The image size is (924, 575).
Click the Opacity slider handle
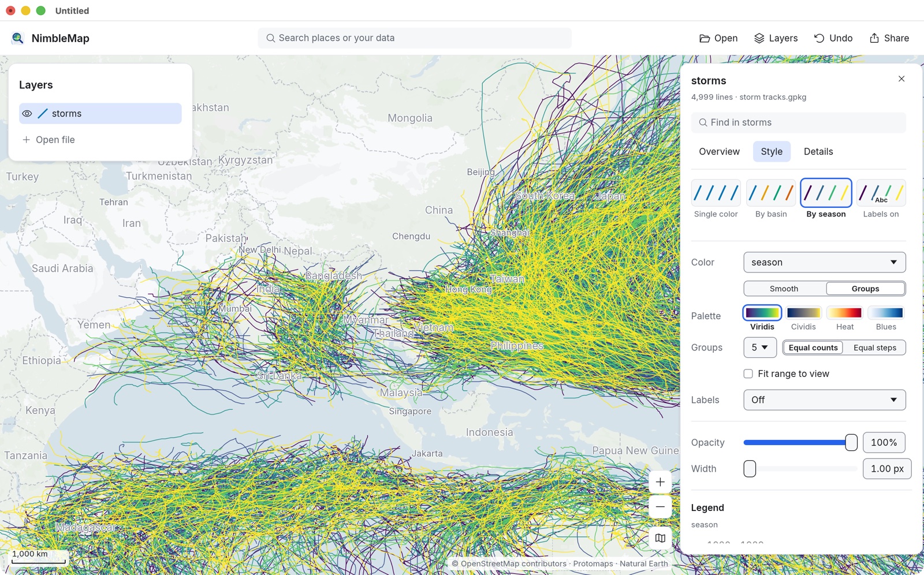[x=851, y=443]
